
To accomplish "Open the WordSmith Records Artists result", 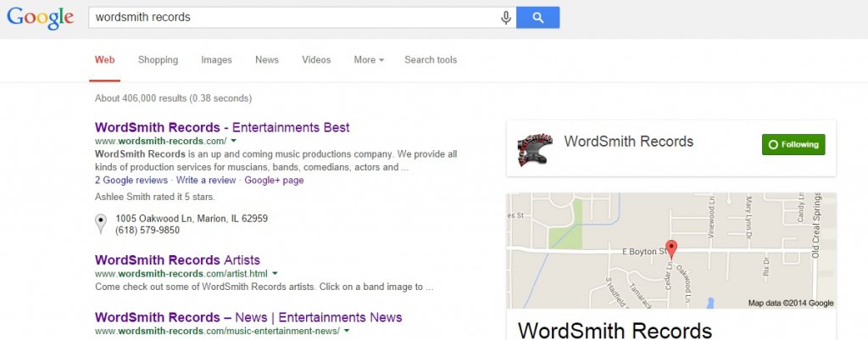I will 178,259.
